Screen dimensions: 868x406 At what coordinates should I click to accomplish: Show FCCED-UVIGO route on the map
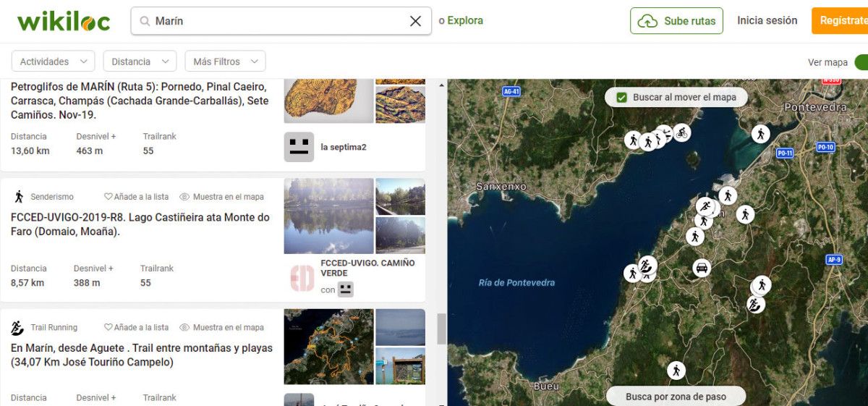pos(221,197)
